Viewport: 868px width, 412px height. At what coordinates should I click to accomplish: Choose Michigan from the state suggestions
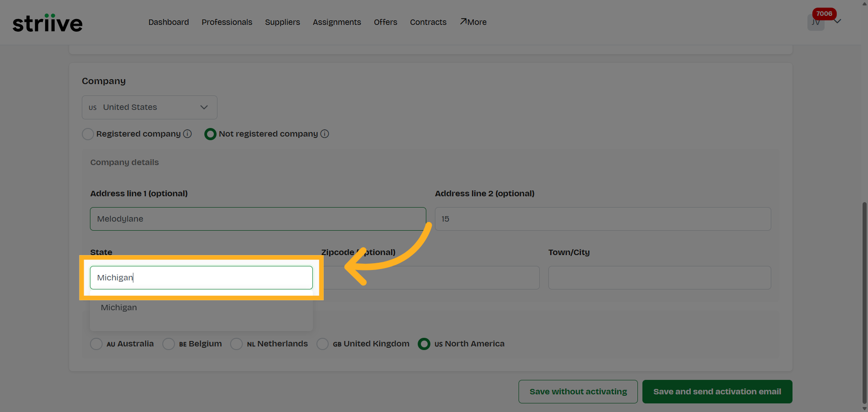119,308
